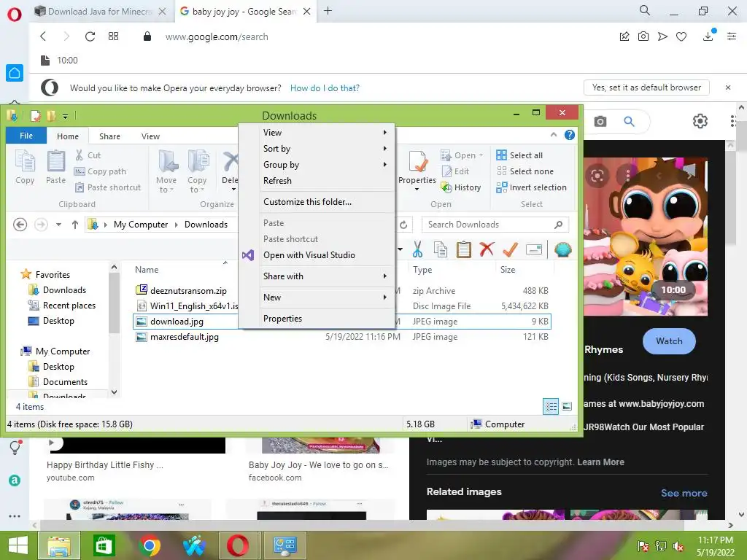Refresh the Downloads address bar

403,225
